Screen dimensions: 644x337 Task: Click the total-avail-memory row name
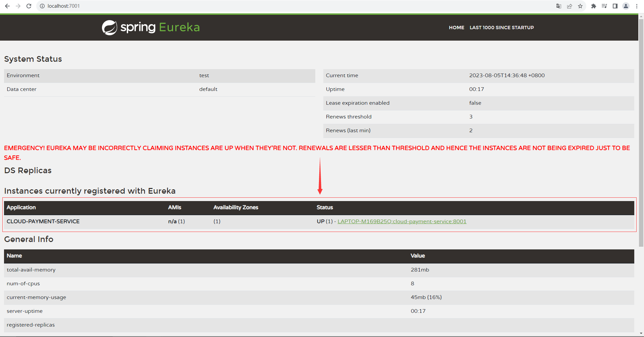31,270
